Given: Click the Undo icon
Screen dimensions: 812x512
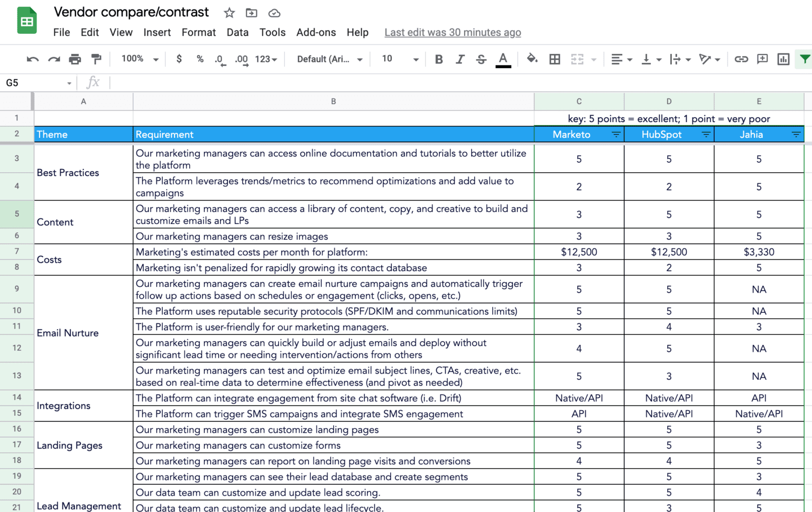Looking at the screenshot, I should (x=33, y=59).
